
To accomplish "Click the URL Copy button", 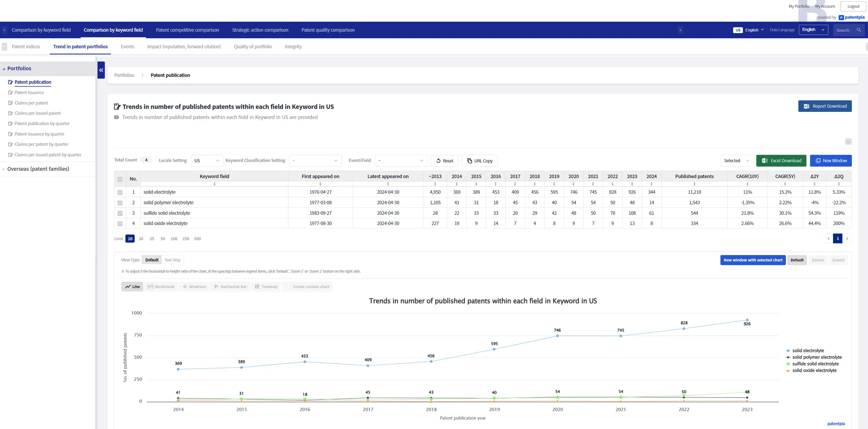I will (480, 161).
